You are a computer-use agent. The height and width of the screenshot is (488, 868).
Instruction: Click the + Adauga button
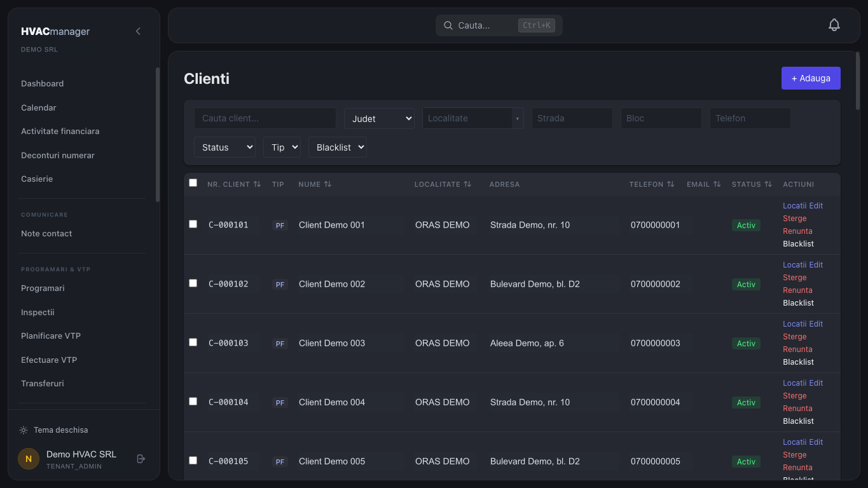[x=811, y=78]
